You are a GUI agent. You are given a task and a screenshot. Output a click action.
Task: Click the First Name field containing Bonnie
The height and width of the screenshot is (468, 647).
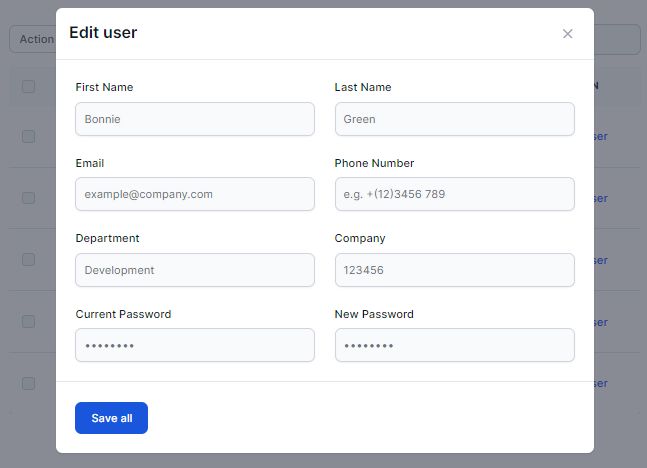(x=195, y=119)
